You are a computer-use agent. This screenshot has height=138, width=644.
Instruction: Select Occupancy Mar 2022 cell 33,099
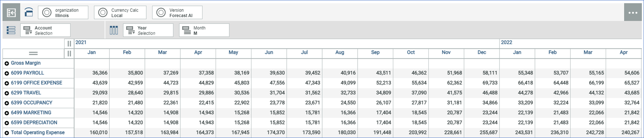588,103
